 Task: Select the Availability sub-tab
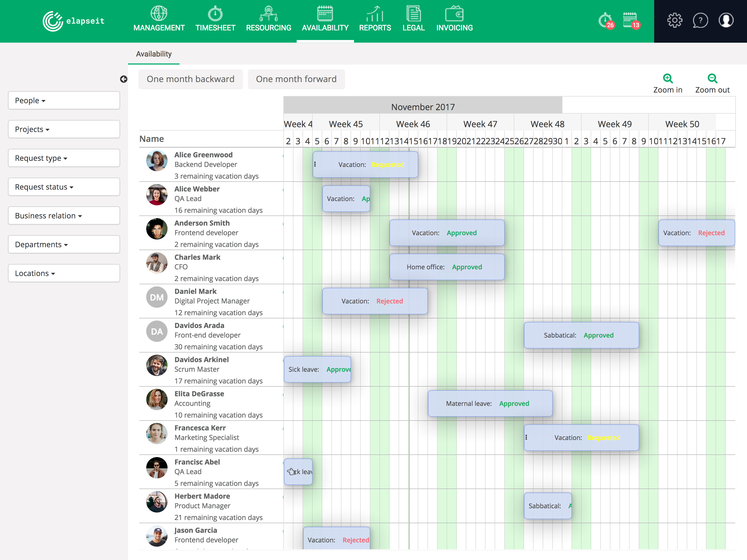tap(154, 54)
